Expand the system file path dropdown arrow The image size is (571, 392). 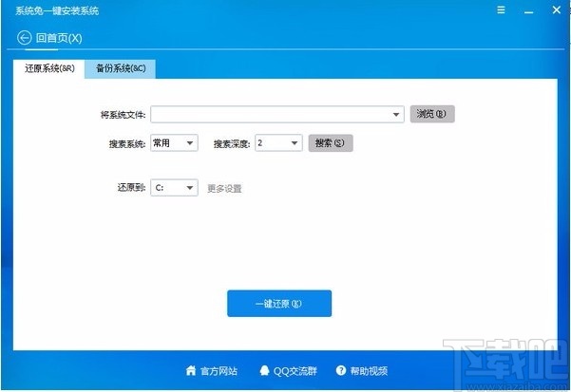click(x=396, y=115)
